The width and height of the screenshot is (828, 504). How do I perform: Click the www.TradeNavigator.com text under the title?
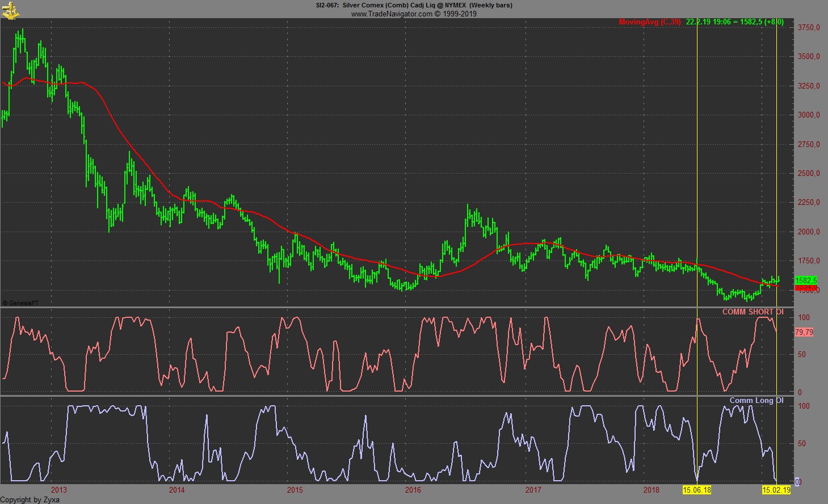pos(392,14)
